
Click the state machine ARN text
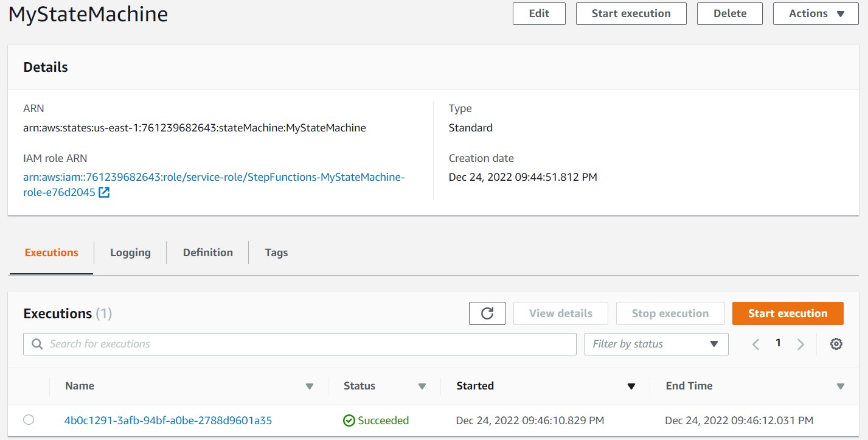click(195, 128)
